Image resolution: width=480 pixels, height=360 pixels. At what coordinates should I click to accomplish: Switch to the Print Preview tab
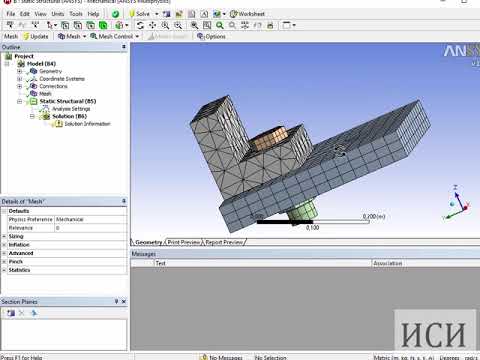pos(184,242)
